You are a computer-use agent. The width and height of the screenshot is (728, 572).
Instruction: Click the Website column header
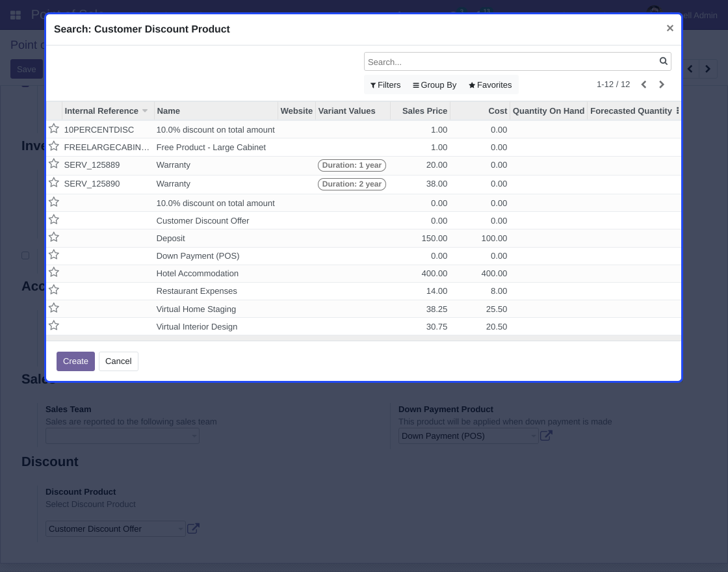[296, 111]
